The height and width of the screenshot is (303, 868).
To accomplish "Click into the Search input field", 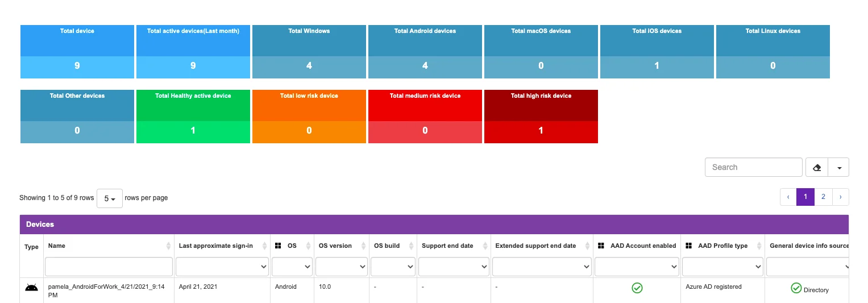I will [x=754, y=167].
